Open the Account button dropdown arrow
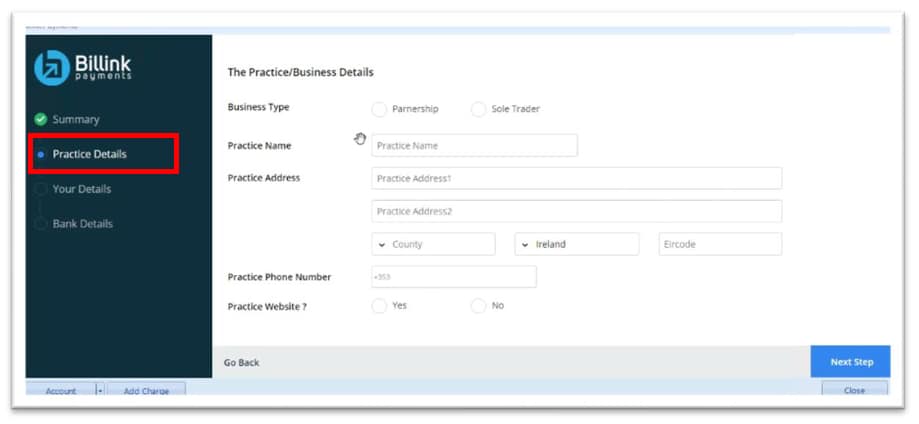The width and height of the screenshot is (919, 424). (x=100, y=391)
